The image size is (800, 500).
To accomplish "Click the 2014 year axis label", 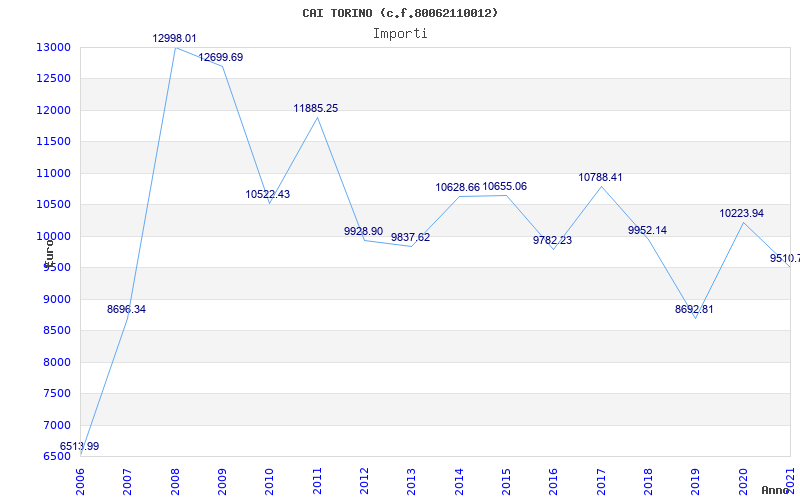I will pyautogui.click(x=459, y=481).
